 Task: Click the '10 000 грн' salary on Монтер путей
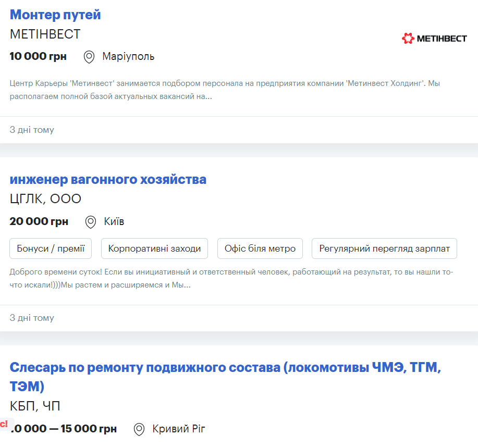click(x=38, y=56)
